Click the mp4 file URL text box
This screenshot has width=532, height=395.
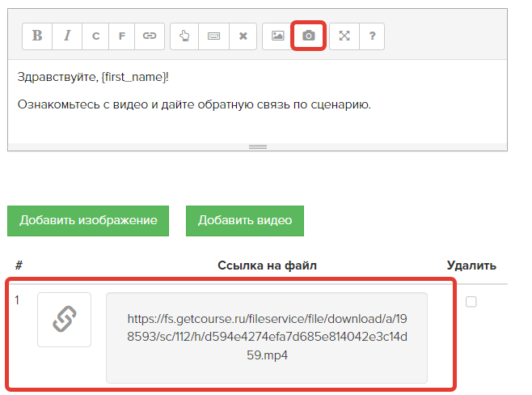coord(267,338)
